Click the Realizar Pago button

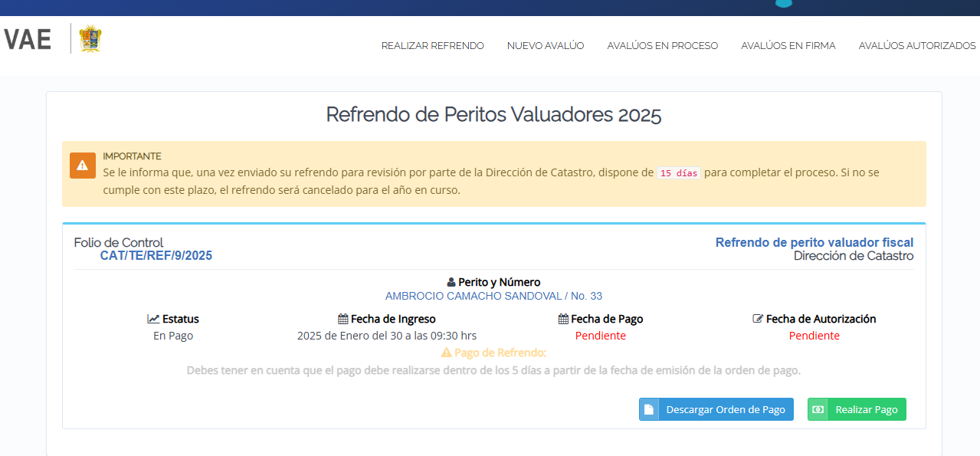tap(857, 409)
